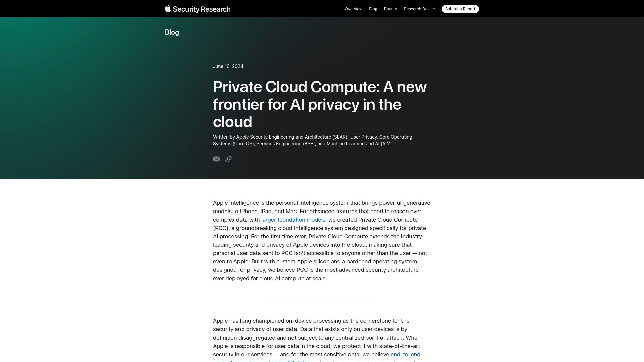Click the Apple logo in header
Viewport: 644px width, 362px height.
tap(168, 8)
